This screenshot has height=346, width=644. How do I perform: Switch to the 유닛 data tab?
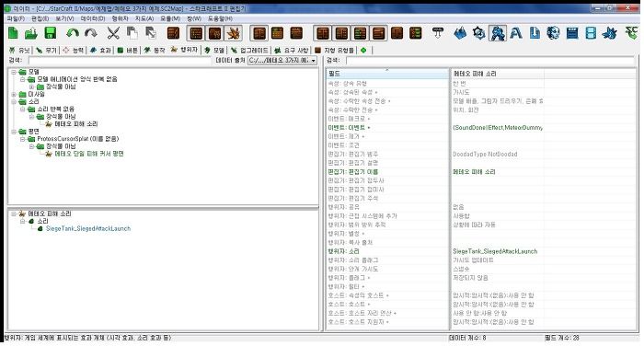[19, 50]
